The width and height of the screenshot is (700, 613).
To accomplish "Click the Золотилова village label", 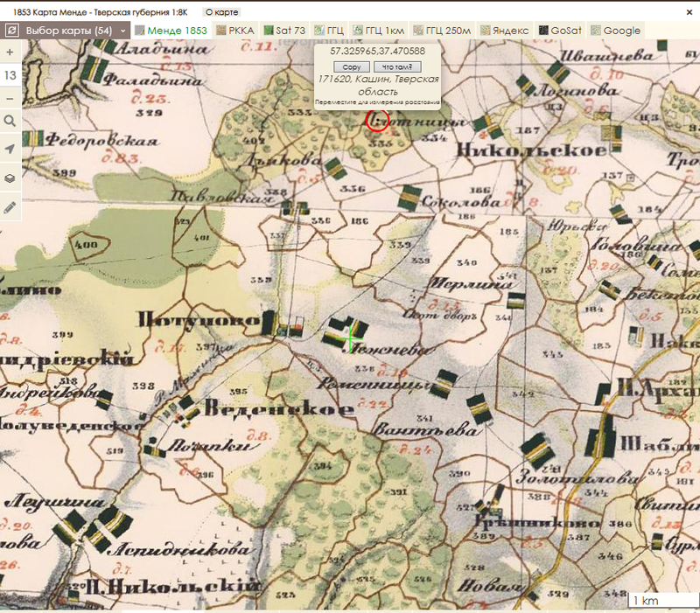I will click(x=577, y=478).
